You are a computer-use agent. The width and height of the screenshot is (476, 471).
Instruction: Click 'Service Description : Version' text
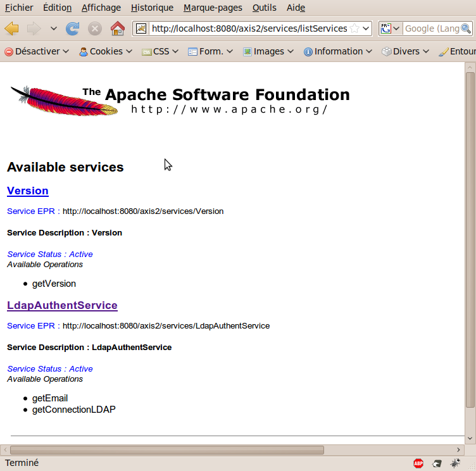(x=65, y=233)
